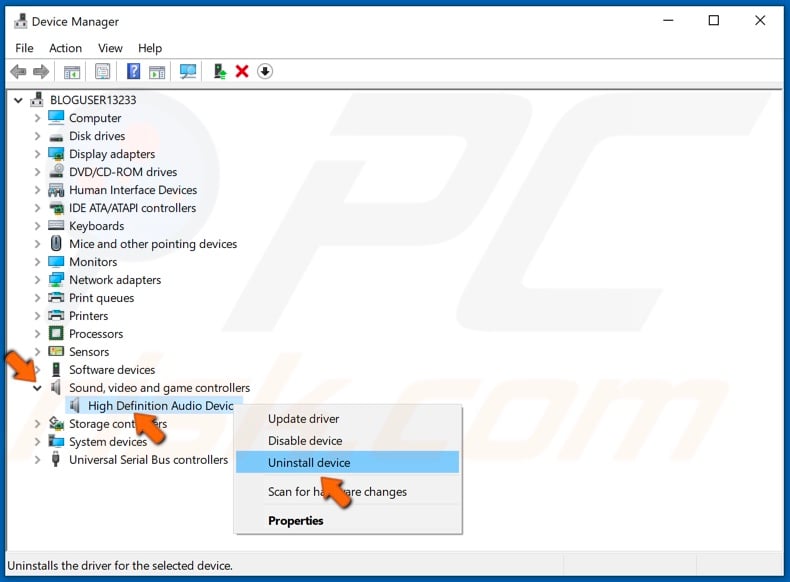This screenshot has height=582, width=790.
Task: Expand the Print queues chevron
Action: (x=37, y=298)
